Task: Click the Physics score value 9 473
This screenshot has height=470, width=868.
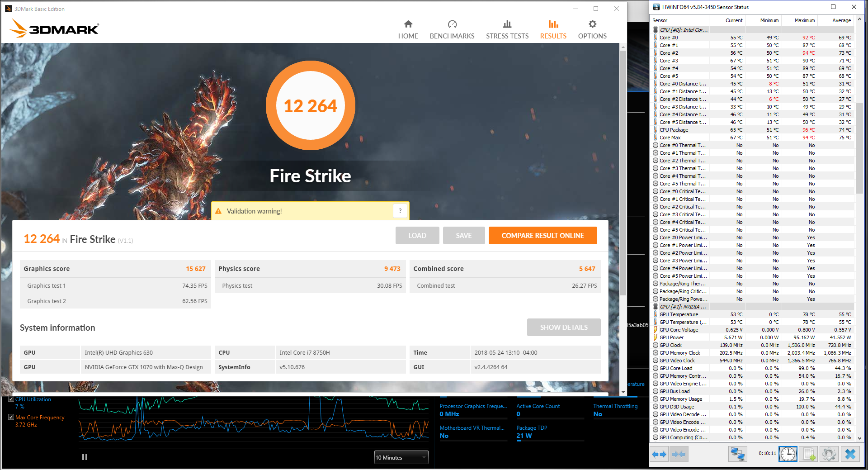Action: [x=392, y=269]
